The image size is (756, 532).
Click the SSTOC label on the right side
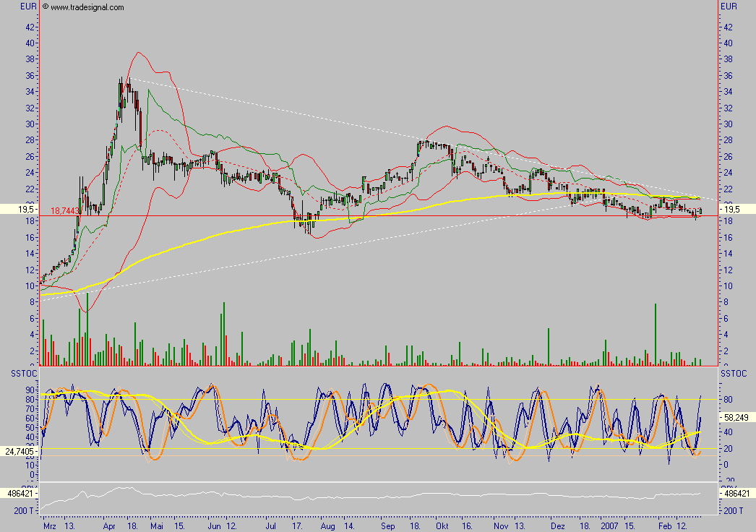pyautogui.click(x=733, y=372)
